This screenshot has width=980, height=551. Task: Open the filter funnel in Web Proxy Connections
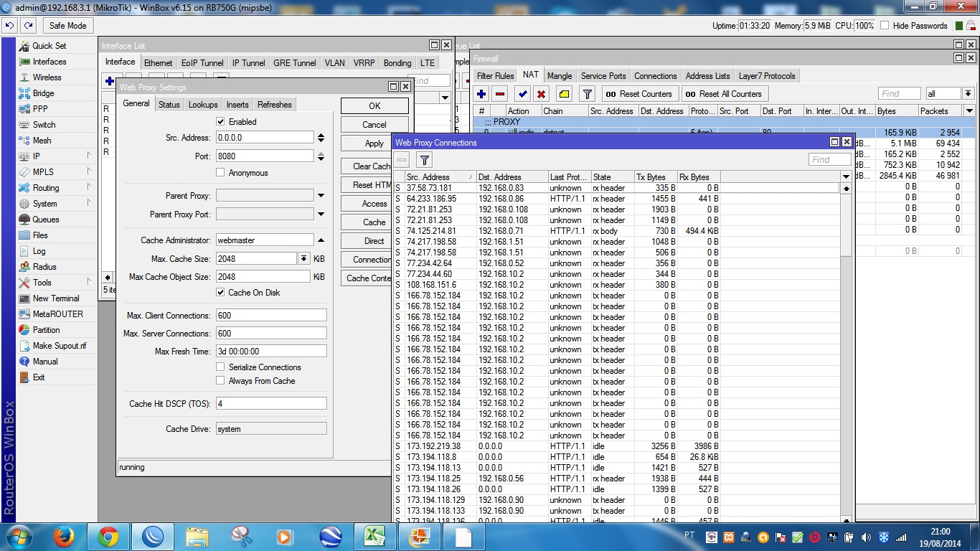tap(424, 160)
